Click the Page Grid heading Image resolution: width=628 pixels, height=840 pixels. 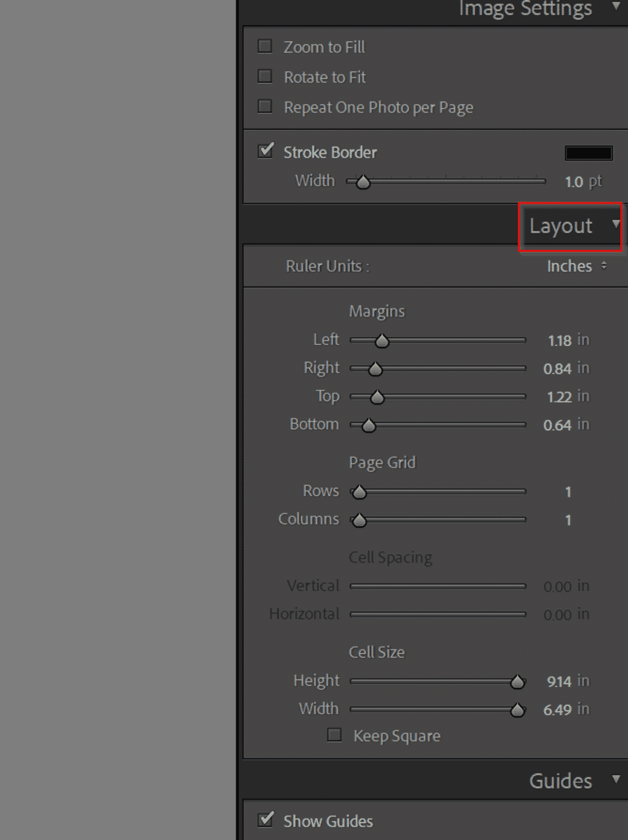pyautogui.click(x=382, y=463)
